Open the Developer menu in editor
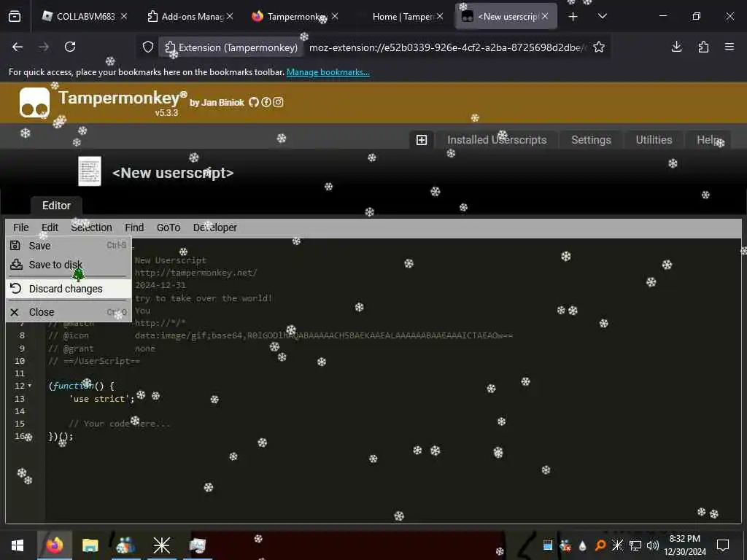Screen dimensions: 747x560 coord(215,227)
